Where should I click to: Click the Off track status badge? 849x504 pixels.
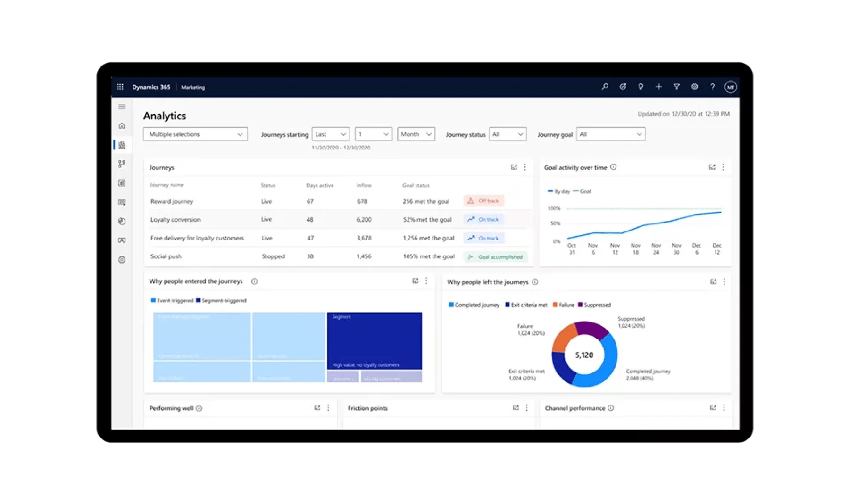(x=483, y=201)
